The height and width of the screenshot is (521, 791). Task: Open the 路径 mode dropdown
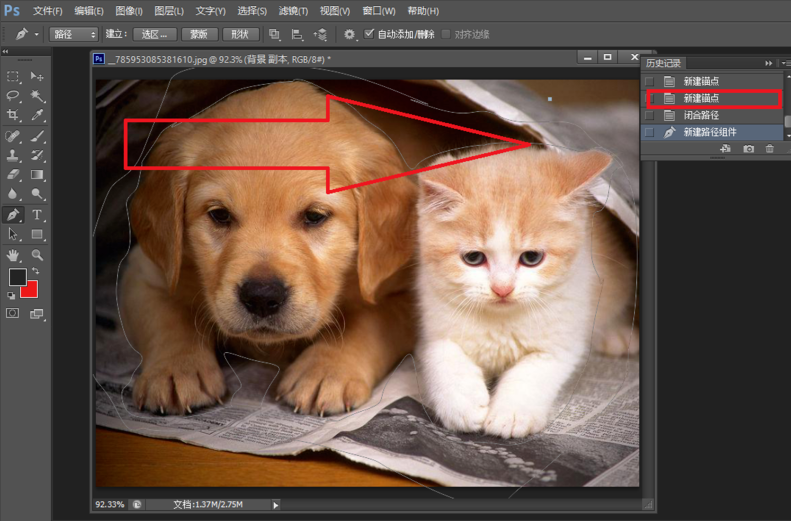[x=74, y=34]
